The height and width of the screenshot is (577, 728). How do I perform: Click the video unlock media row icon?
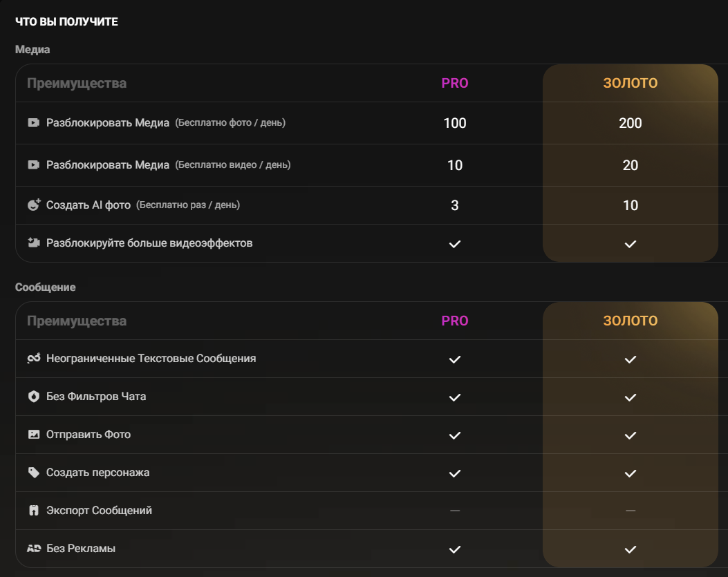click(33, 165)
